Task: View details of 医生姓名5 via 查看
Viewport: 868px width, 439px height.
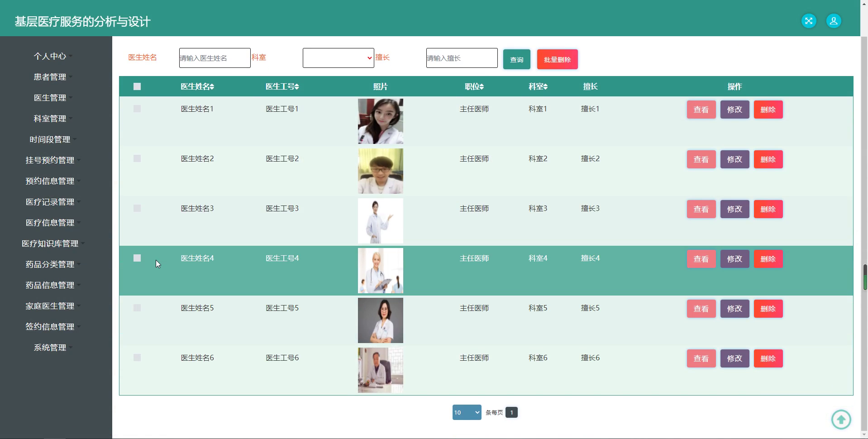Action: tap(701, 309)
